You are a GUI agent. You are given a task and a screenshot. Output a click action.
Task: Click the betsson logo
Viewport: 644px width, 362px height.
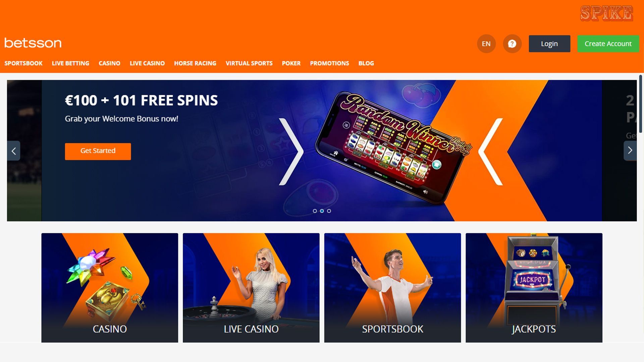(x=33, y=43)
